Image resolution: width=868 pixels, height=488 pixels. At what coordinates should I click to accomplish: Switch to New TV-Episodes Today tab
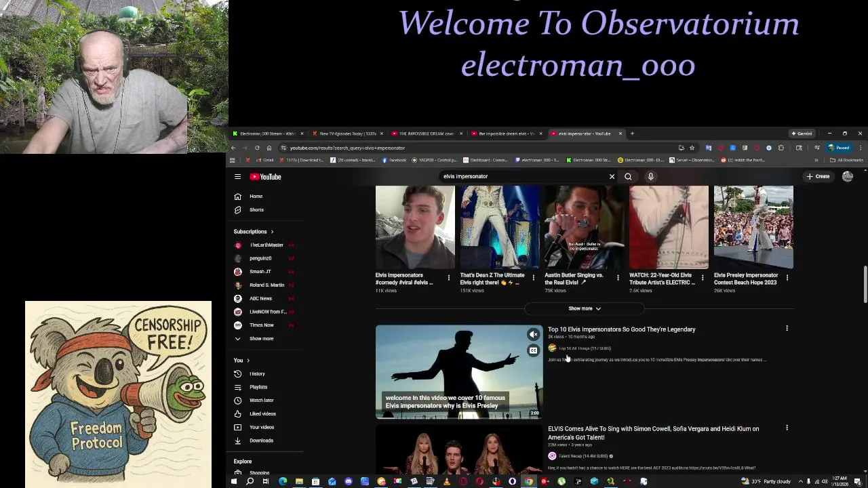tap(347, 134)
